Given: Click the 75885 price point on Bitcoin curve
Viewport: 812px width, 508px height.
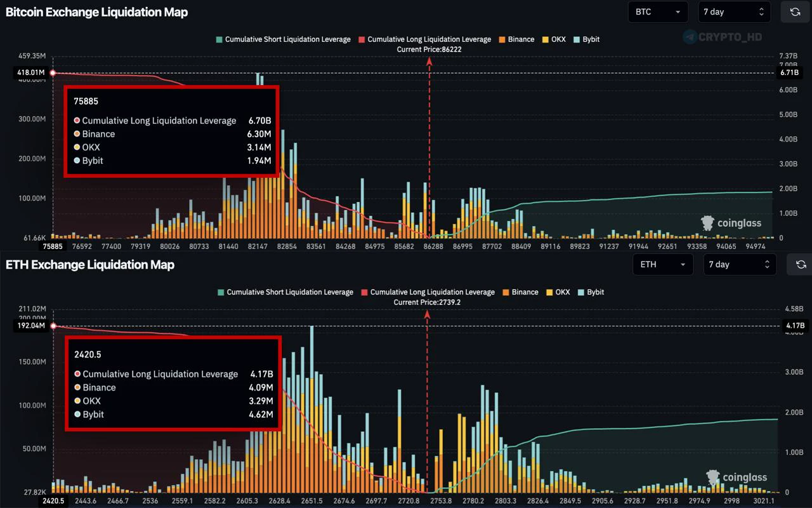Looking at the screenshot, I should [53, 73].
